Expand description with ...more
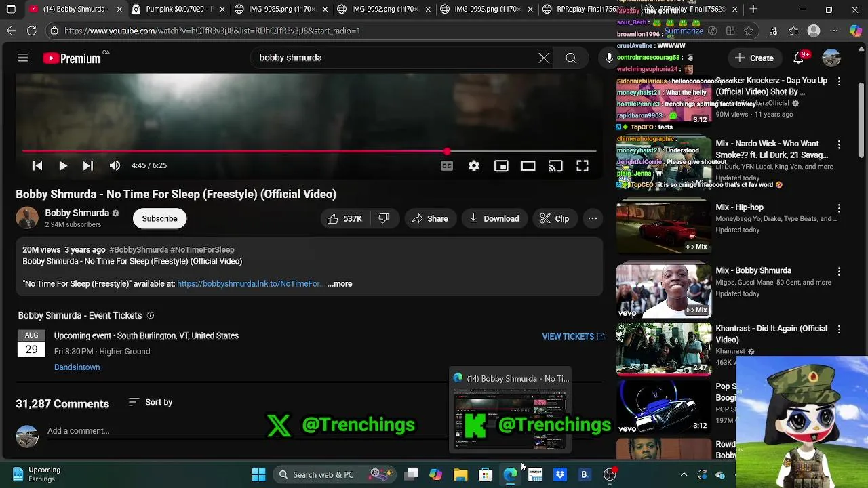 point(340,284)
